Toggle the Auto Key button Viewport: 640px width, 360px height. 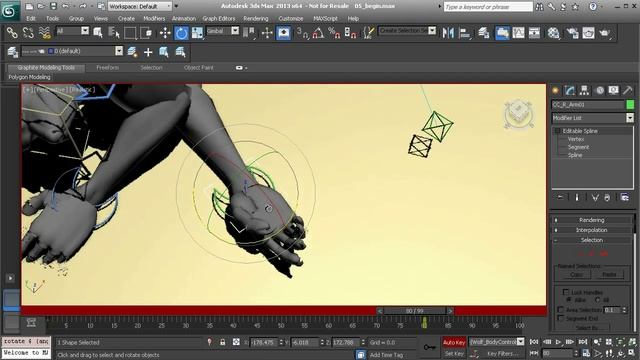tap(454, 342)
